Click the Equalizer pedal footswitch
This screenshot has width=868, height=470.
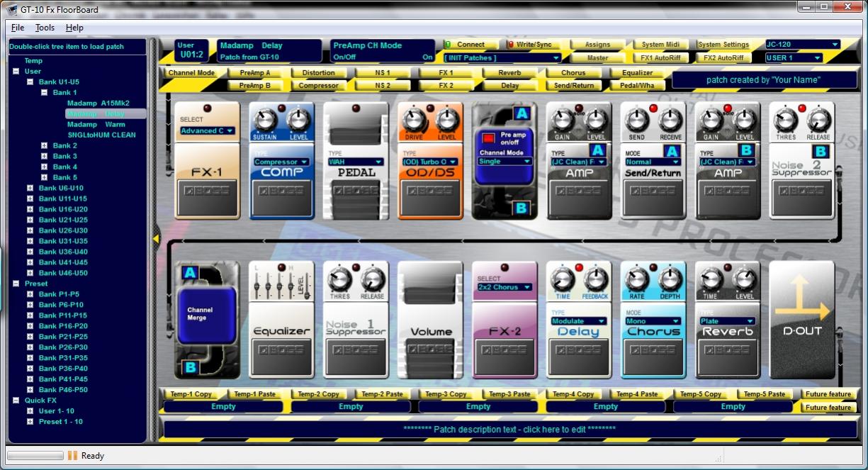281,355
